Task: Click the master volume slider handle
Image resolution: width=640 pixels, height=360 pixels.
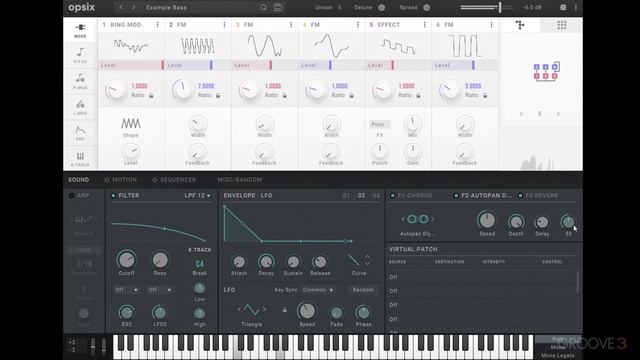Action: (500, 7)
